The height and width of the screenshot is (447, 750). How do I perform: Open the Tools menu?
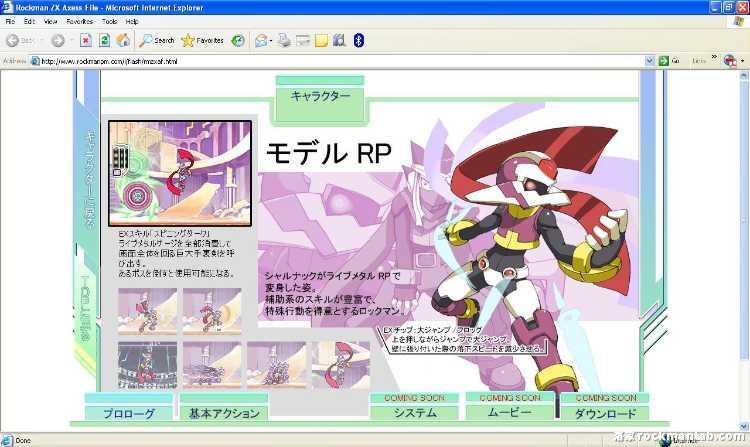coord(109,22)
